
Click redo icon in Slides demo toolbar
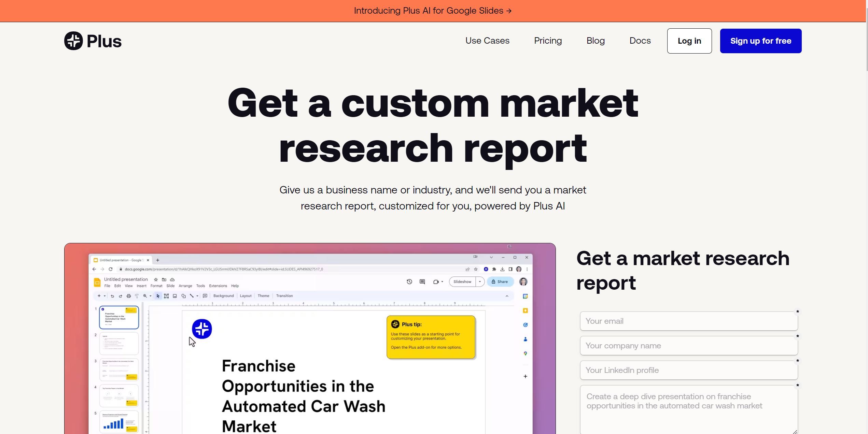pos(120,296)
